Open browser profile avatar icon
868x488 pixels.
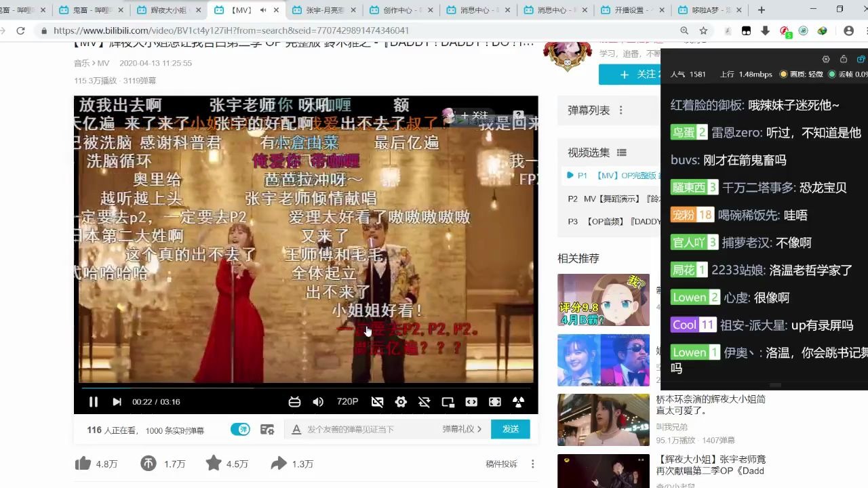(848, 30)
